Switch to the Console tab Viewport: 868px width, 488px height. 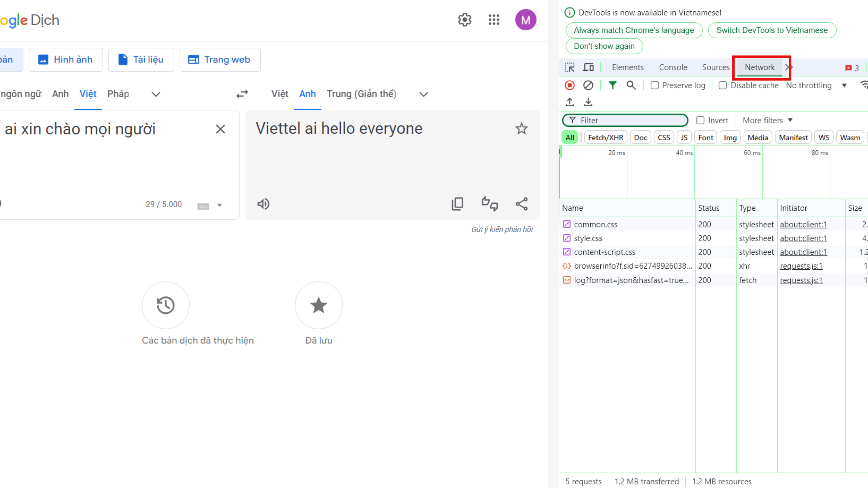click(x=673, y=67)
